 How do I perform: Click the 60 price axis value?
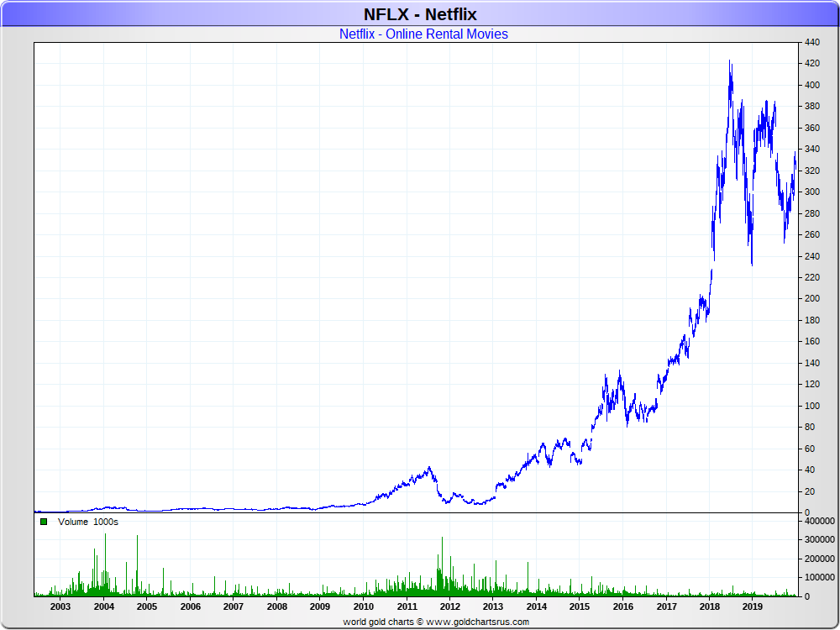pos(810,449)
